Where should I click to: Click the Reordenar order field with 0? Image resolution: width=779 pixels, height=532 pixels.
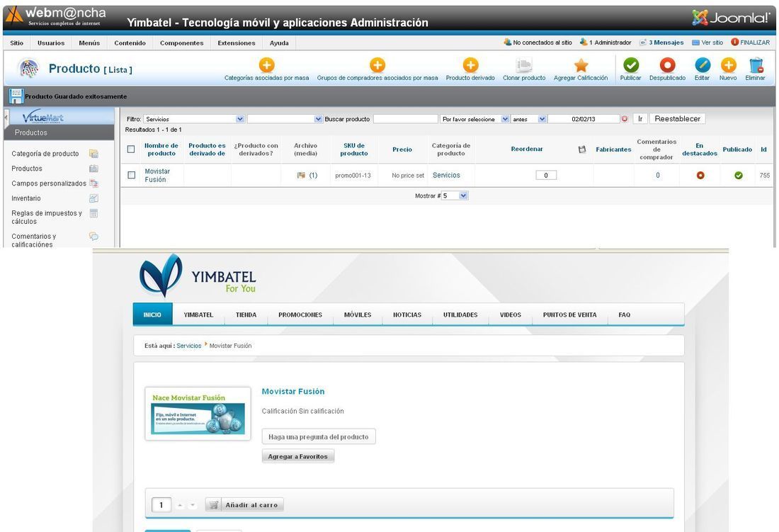tap(546, 176)
